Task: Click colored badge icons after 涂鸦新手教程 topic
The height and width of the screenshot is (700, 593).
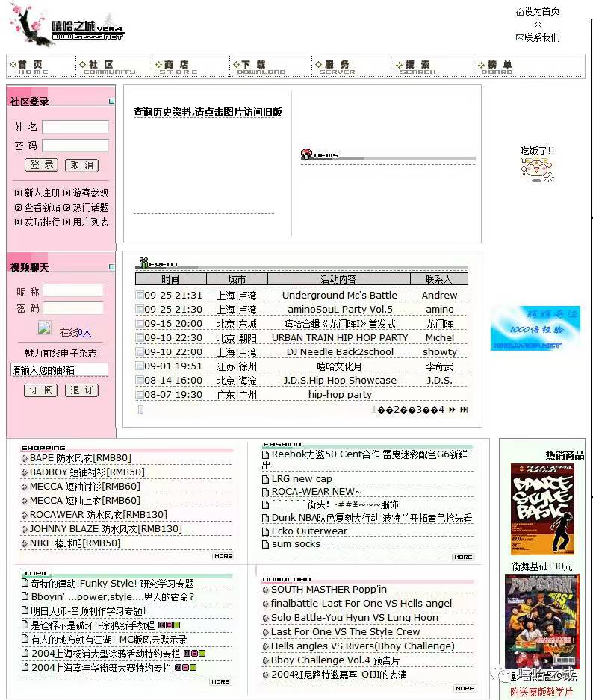Action: coord(170,625)
